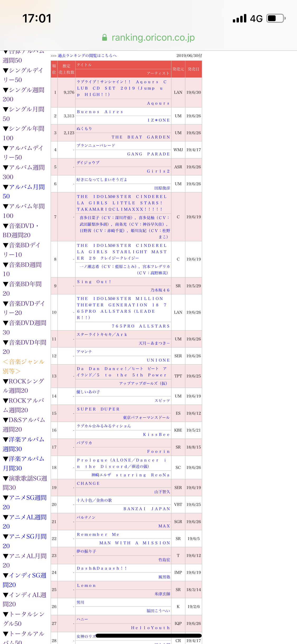Image resolution: width=297 pixels, height=644 pixels.
Task: Tap the SUPER DUPER title
Action: 98,409
